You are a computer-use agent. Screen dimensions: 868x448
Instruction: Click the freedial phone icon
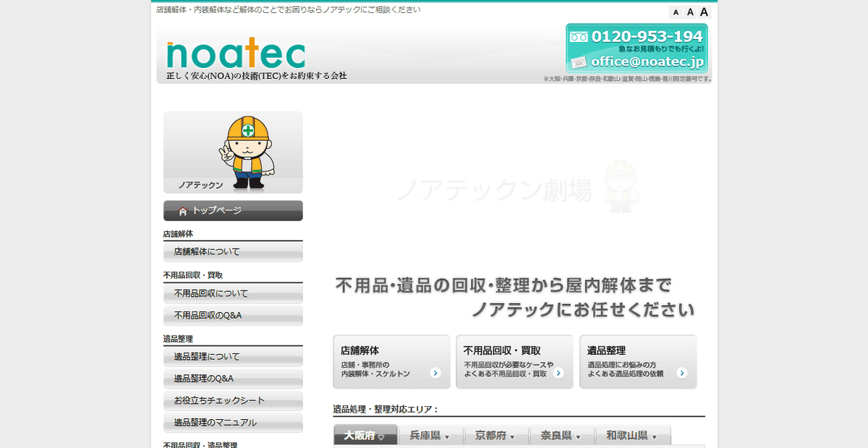click(579, 35)
